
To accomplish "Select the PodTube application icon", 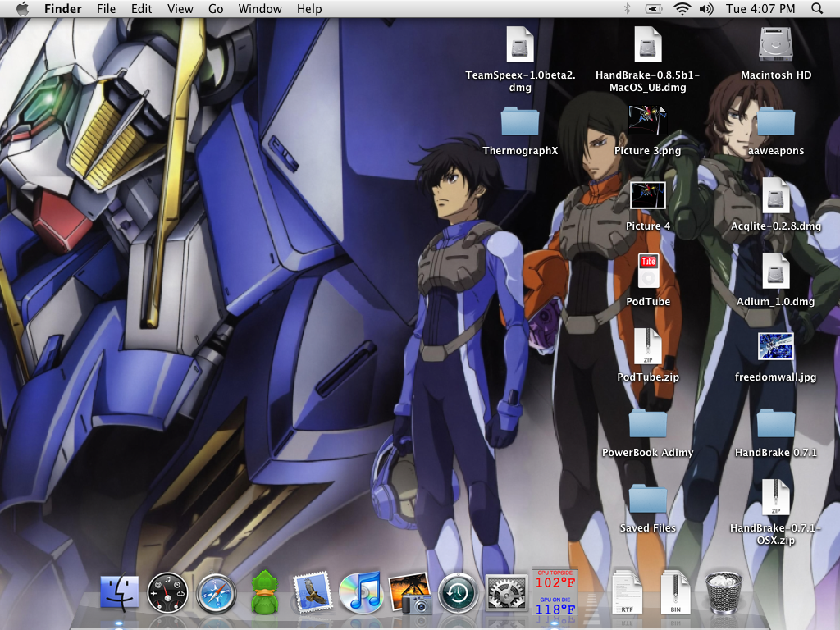I will [648, 271].
